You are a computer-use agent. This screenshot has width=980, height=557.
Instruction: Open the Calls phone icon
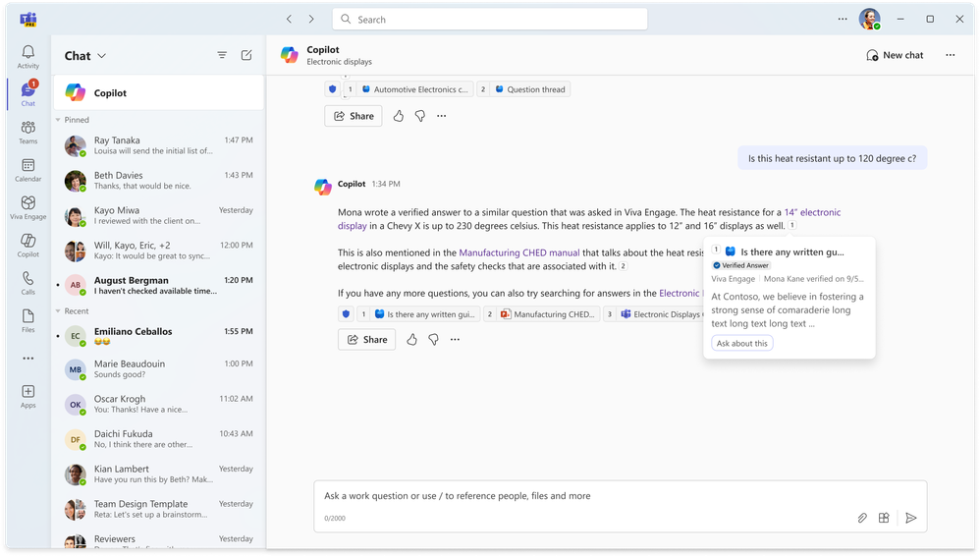click(28, 283)
